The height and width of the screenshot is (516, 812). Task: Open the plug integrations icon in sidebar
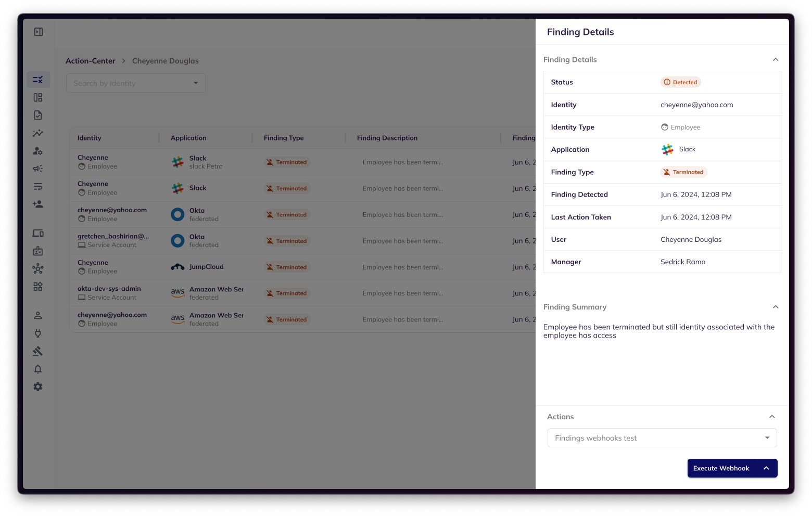click(38, 333)
